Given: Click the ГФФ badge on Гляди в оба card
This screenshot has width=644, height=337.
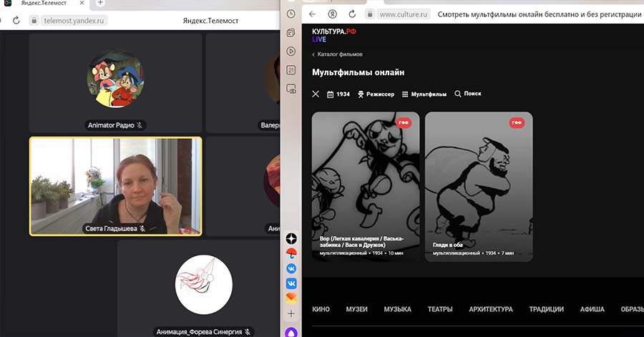Looking at the screenshot, I should 517,122.
